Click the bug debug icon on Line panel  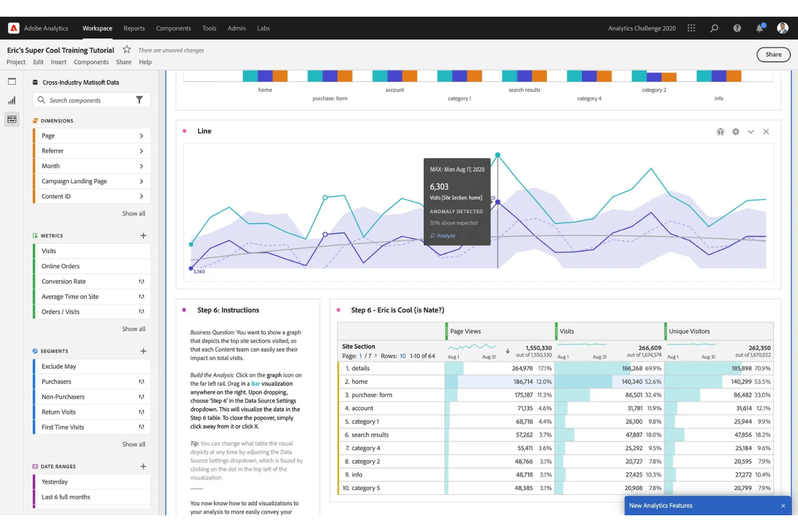pyautogui.click(x=720, y=132)
